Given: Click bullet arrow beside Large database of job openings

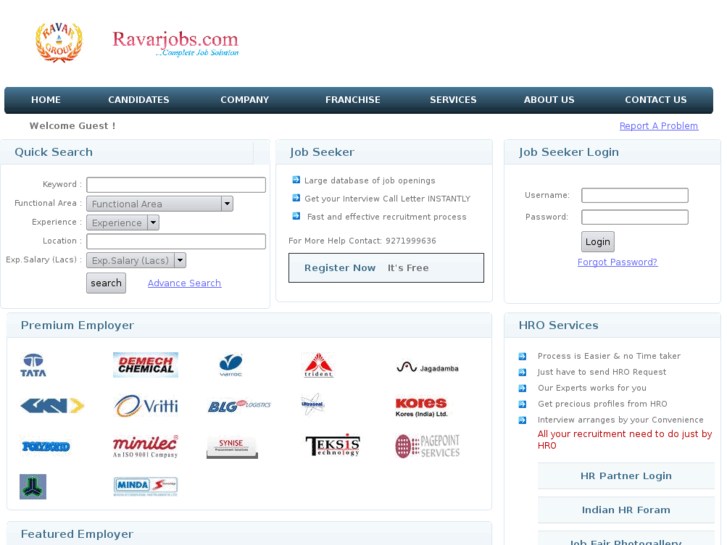Looking at the screenshot, I should [296, 180].
